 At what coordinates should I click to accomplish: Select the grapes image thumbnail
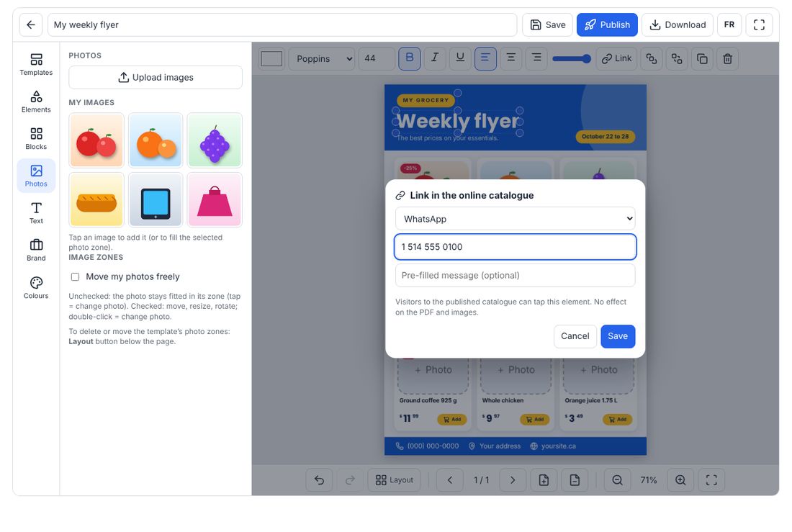(x=215, y=140)
